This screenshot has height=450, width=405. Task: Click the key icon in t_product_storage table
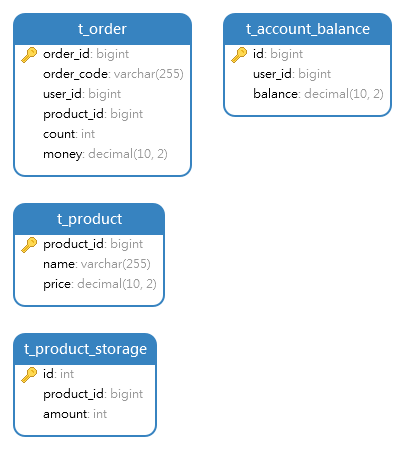coord(29,375)
